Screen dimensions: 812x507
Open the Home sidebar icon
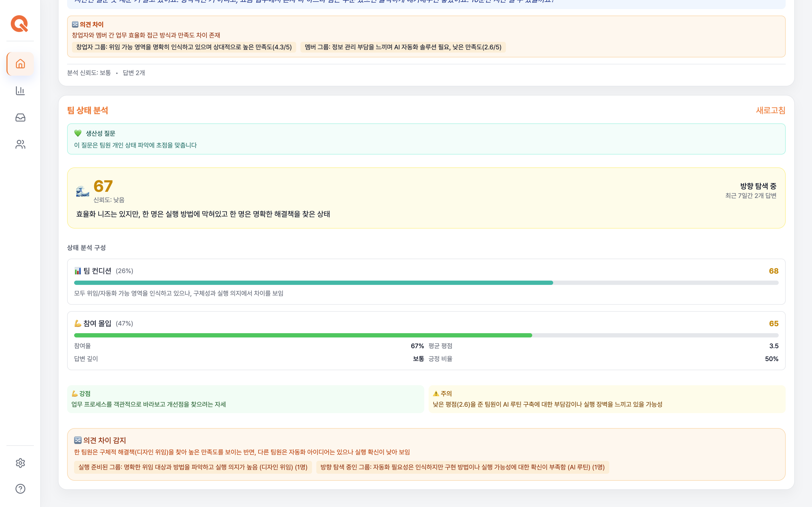[x=20, y=64]
